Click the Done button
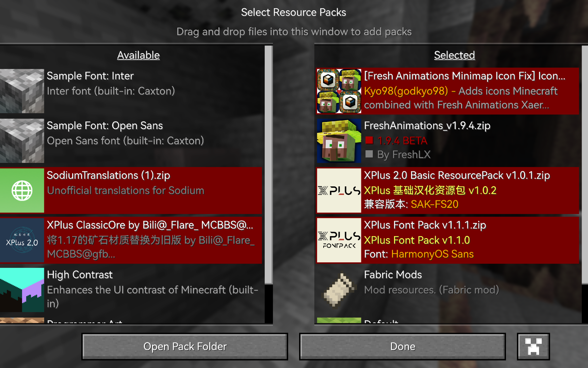588x368 pixels. point(403,347)
